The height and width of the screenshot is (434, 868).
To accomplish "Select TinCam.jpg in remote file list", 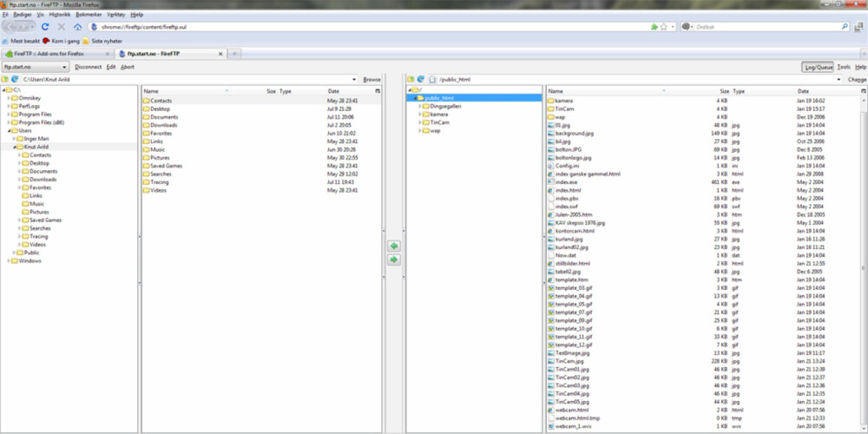I will (565, 361).
